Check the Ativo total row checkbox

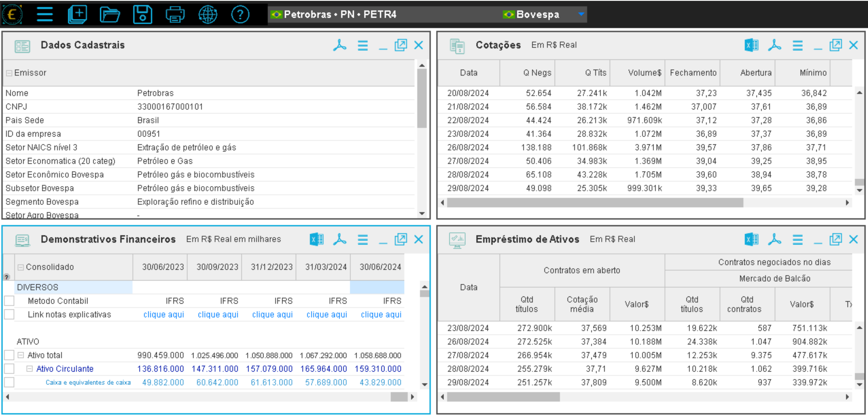click(9, 355)
